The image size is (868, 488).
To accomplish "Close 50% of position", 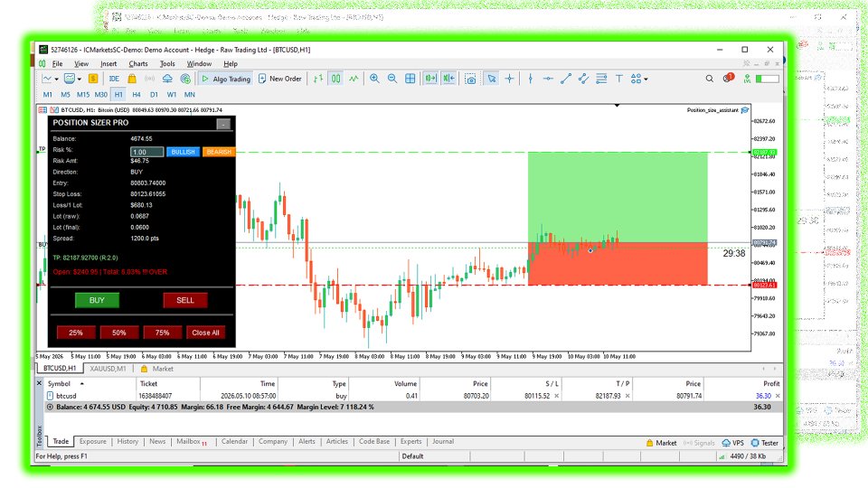I will click(x=119, y=333).
